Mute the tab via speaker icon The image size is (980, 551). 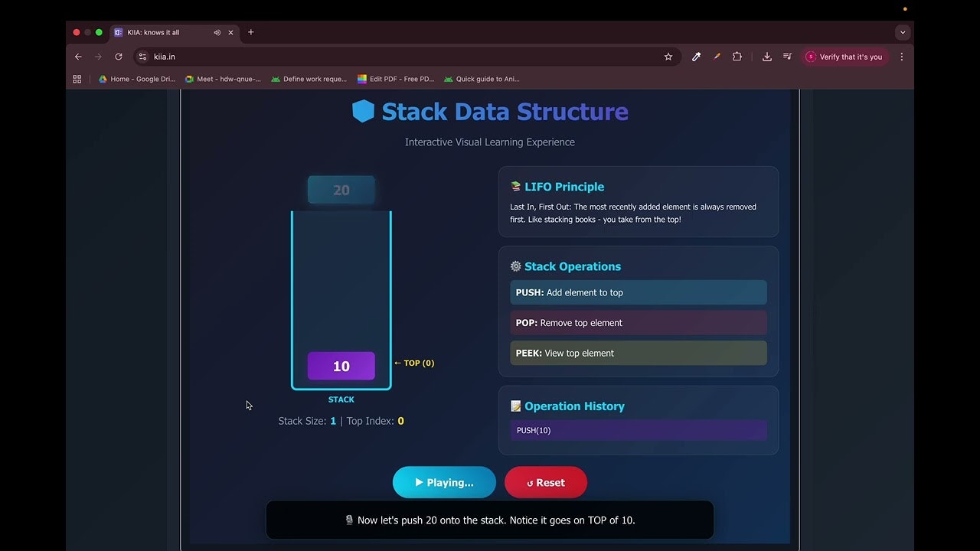[x=217, y=32]
